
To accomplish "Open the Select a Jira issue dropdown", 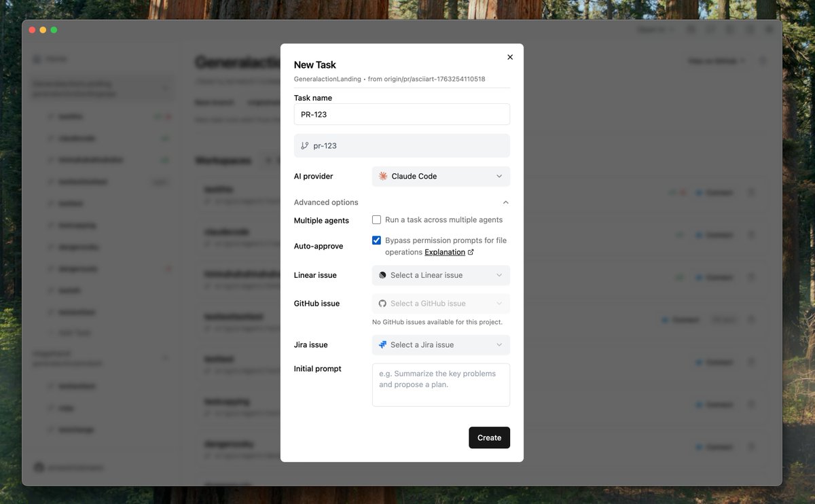I will [441, 345].
